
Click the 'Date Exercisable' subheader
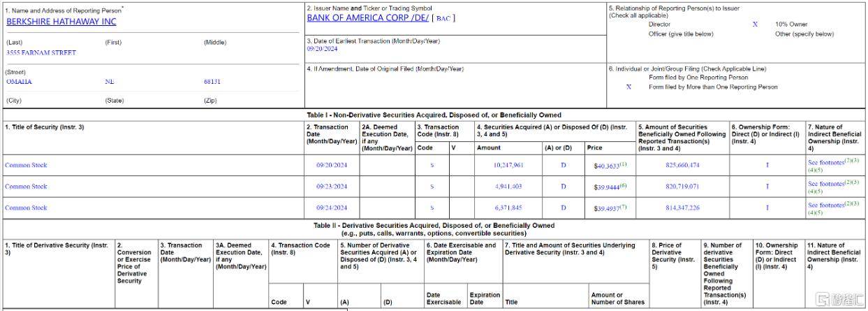pyautogui.click(x=444, y=298)
